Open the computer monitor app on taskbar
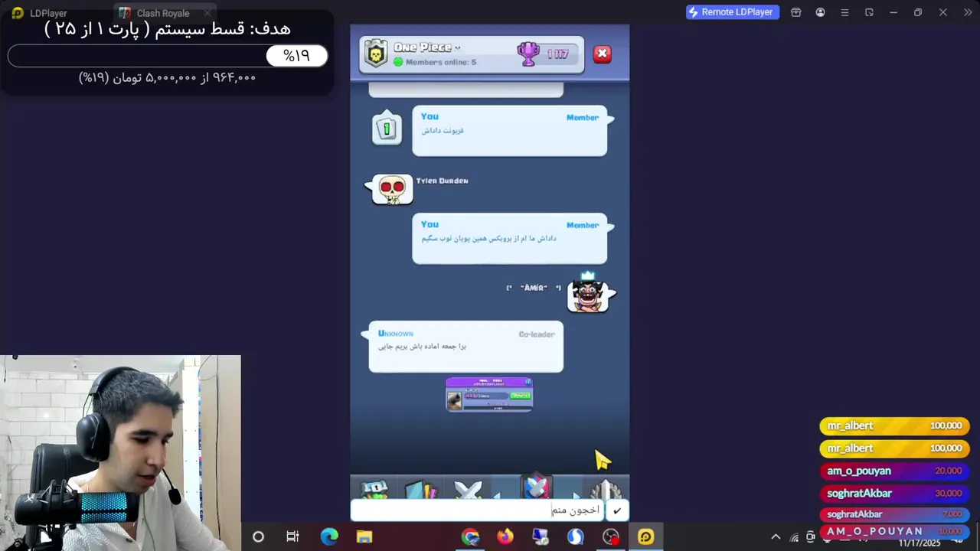 [541, 536]
